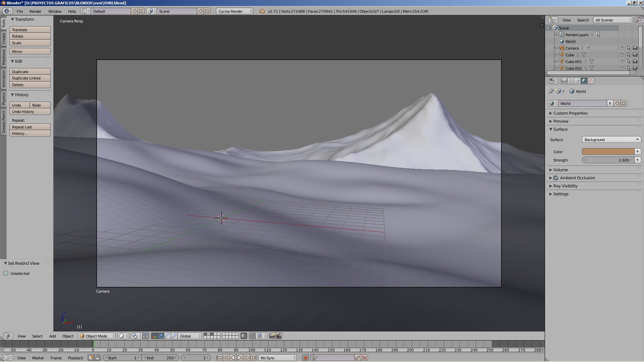Click the Duplicate Linked button
This screenshot has width=644, height=362.
click(30, 78)
